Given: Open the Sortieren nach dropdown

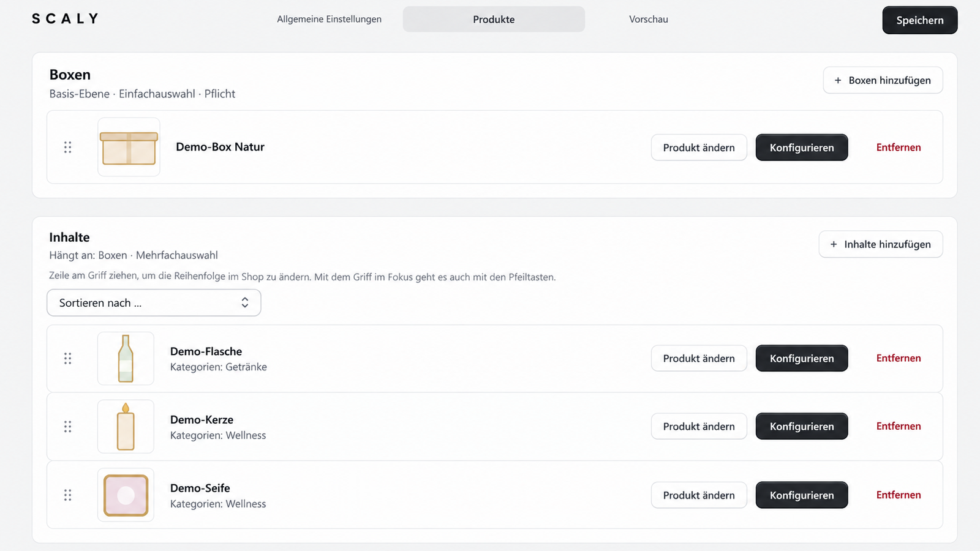Looking at the screenshot, I should coord(154,302).
